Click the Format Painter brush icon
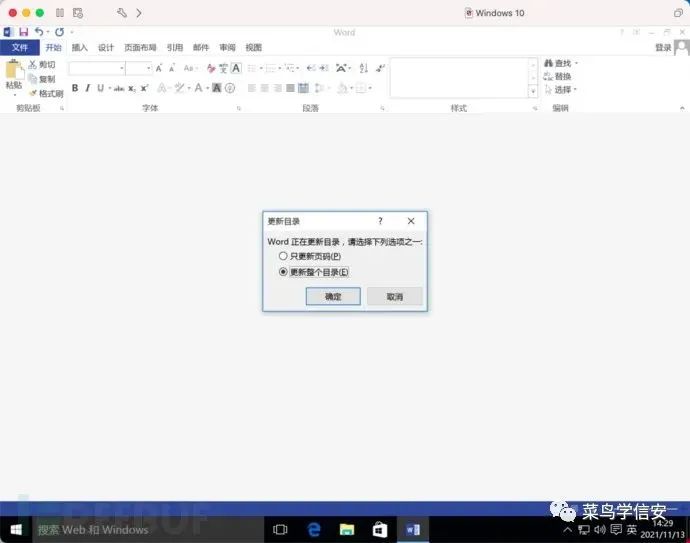The image size is (690, 543). coord(33,93)
